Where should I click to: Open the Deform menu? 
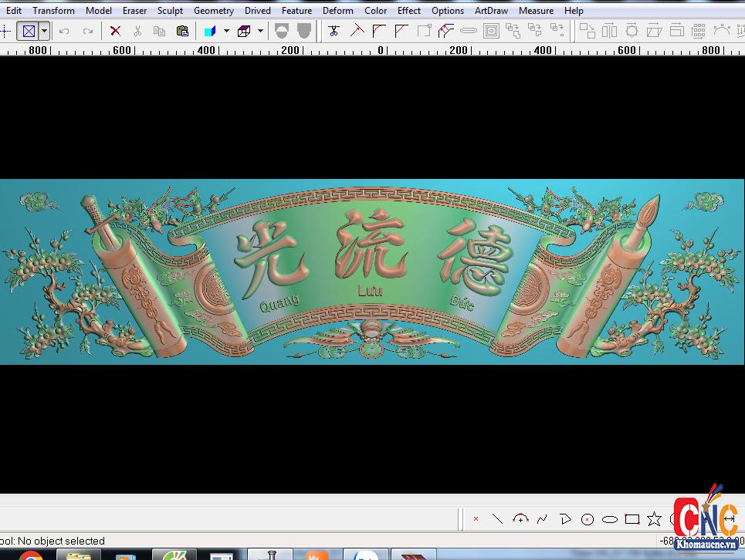tap(338, 11)
